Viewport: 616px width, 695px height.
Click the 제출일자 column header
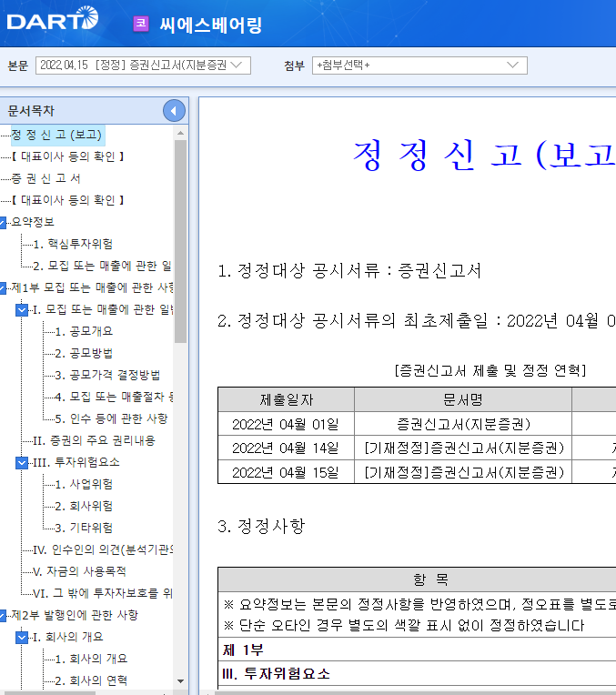(286, 399)
